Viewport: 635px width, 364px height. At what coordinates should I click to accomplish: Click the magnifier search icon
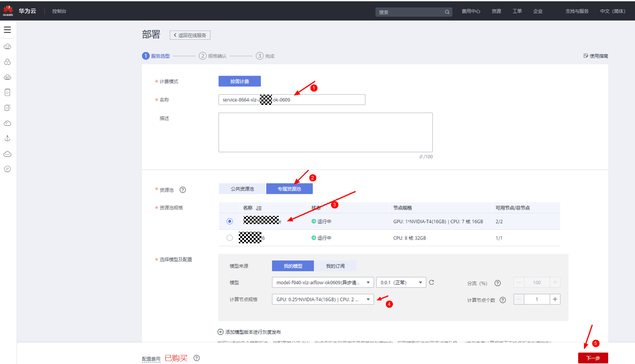point(447,12)
